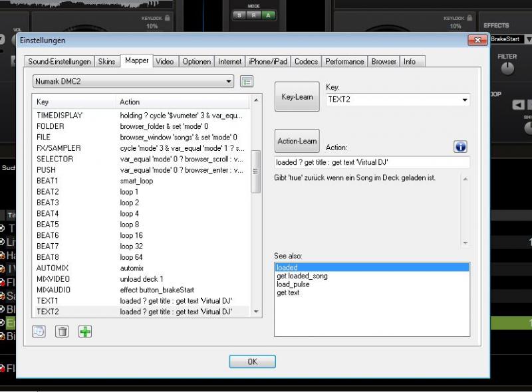532x392 pixels.
Task: Toggle the S mode button at top
Action: point(239,15)
